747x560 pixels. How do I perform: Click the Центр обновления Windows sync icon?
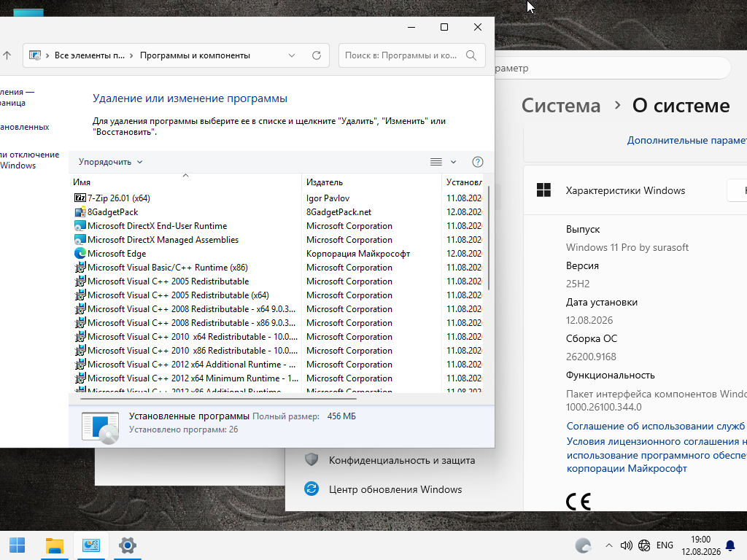(x=311, y=489)
